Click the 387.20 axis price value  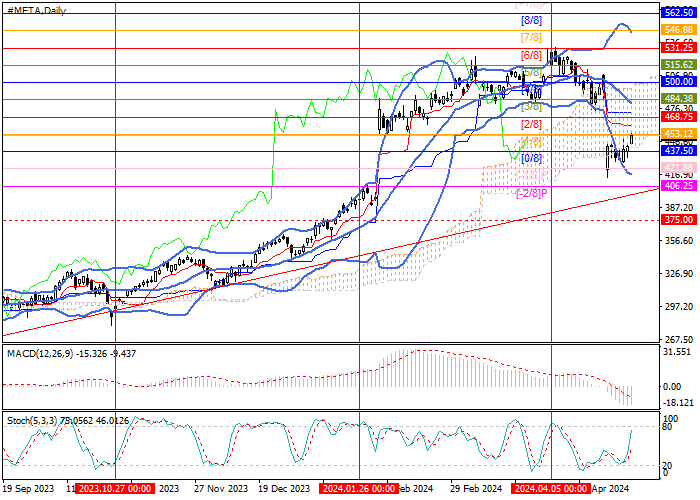(x=679, y=208)
